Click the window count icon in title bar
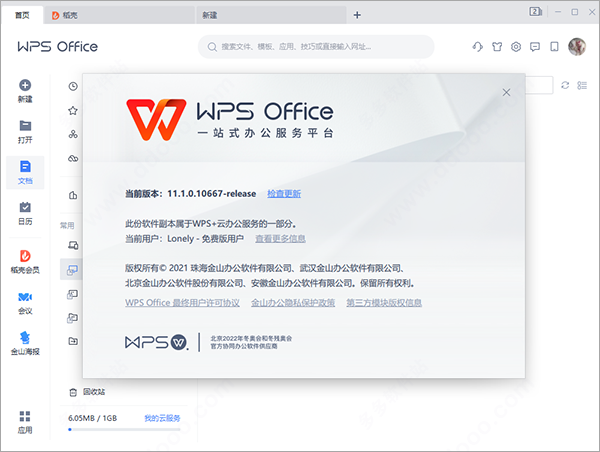 click(x=535, y=12)
